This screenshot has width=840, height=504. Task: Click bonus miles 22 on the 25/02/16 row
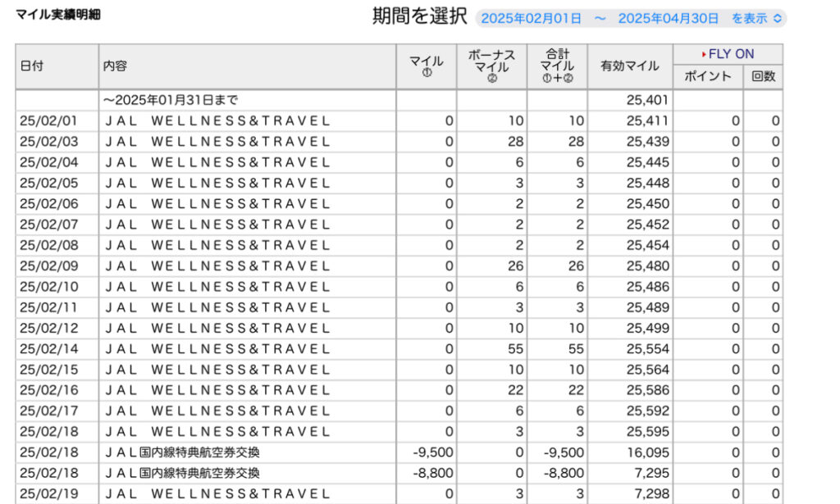pyautogui.click(x=515, y=391)
